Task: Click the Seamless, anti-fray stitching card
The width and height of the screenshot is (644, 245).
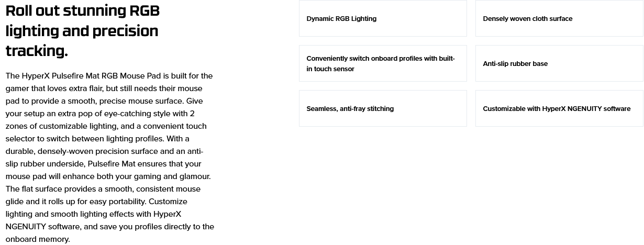Action: coord(383,108)
